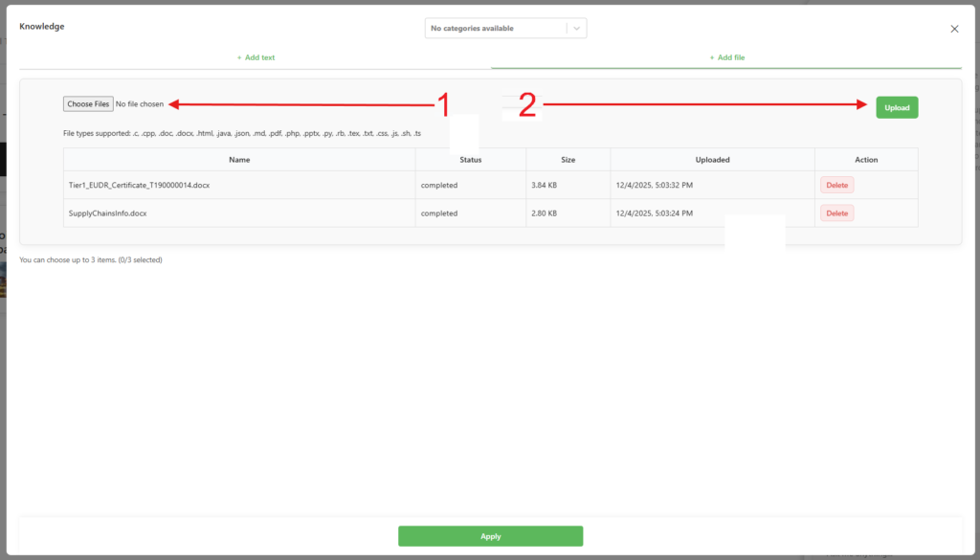Click the Uploaded column header

[x=712, y=160]
